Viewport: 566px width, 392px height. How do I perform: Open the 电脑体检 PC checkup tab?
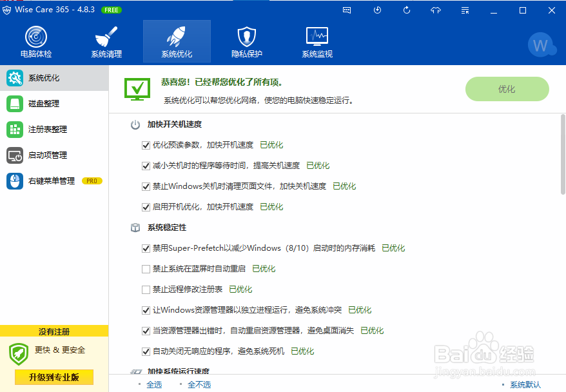[36, 42]
